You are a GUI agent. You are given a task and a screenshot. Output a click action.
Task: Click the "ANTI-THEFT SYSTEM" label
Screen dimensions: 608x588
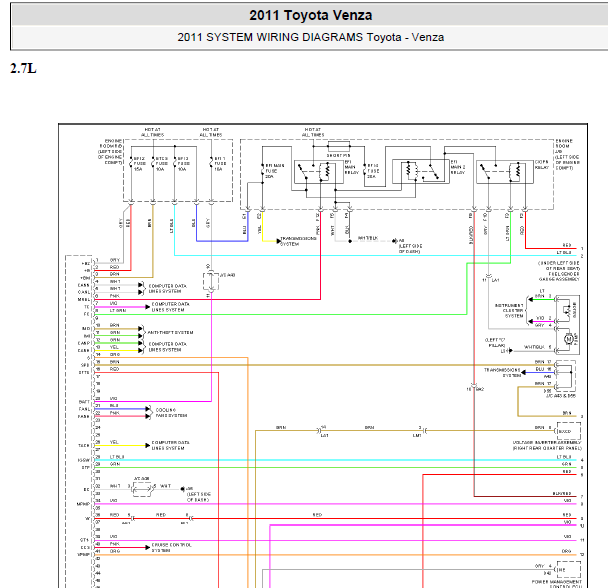pyautogui.click(x=170, y=332)
